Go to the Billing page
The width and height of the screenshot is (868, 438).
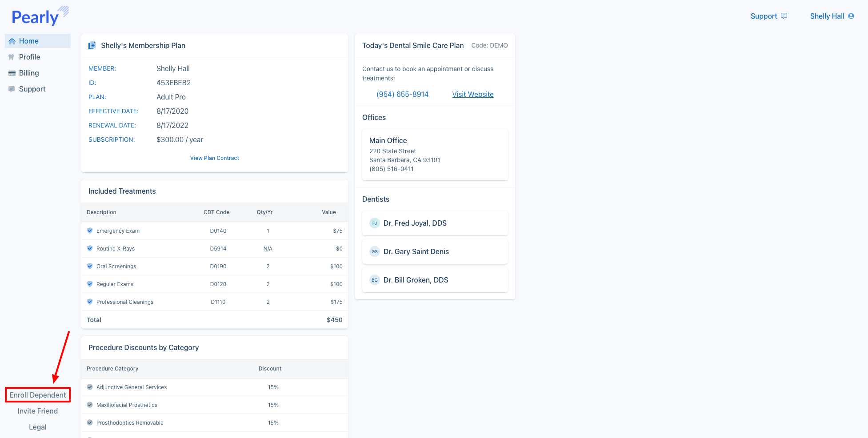(x=29, y=73)
